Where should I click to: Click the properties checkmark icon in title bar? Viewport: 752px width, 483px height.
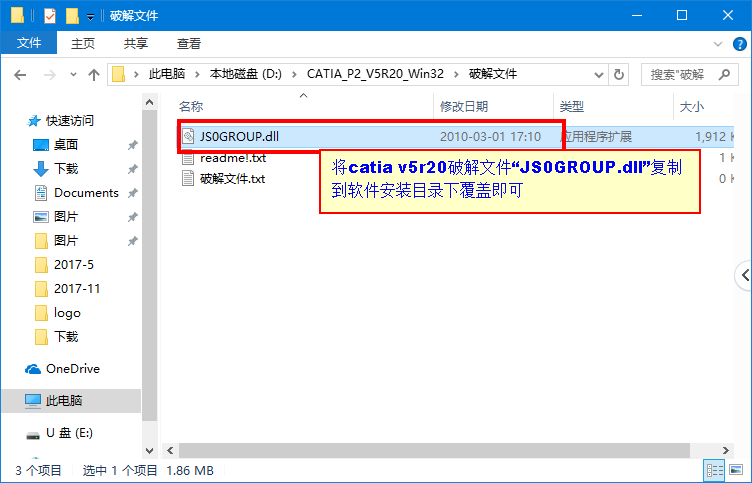[50, 16]
